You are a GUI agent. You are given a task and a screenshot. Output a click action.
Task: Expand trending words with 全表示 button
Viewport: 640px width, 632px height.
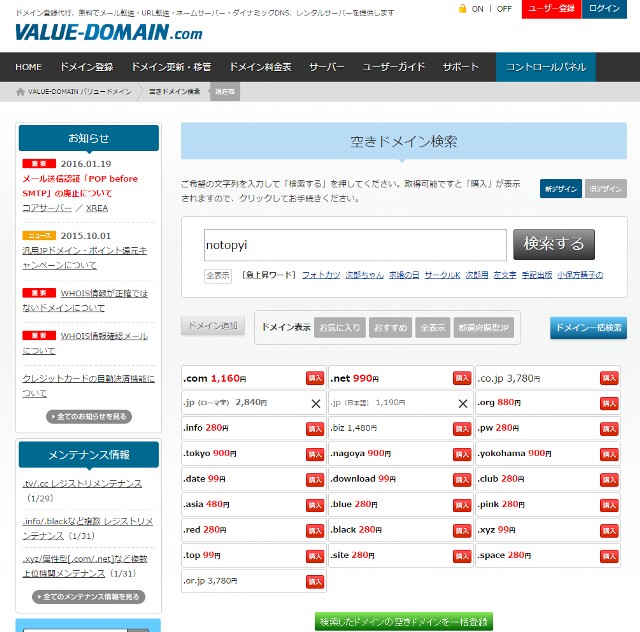218,276
